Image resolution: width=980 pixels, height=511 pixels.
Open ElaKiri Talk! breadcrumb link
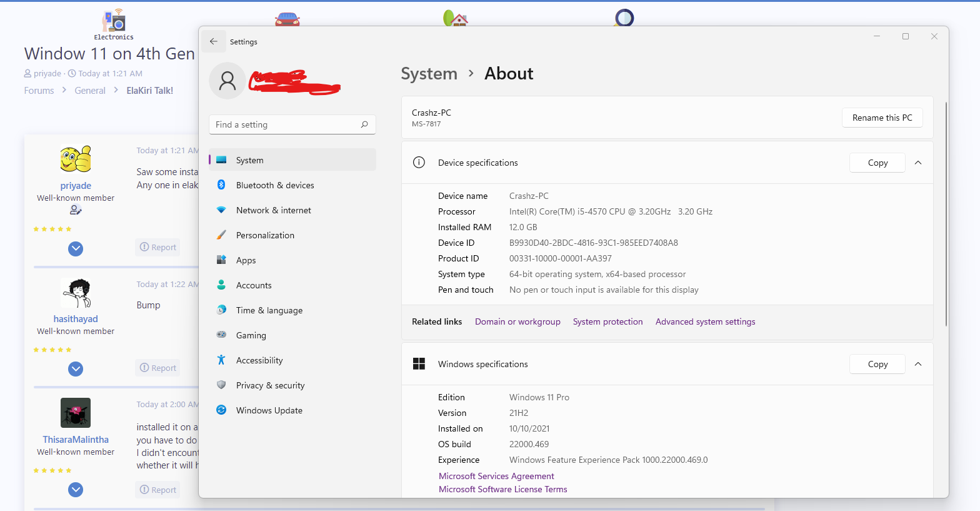[150, 91]
